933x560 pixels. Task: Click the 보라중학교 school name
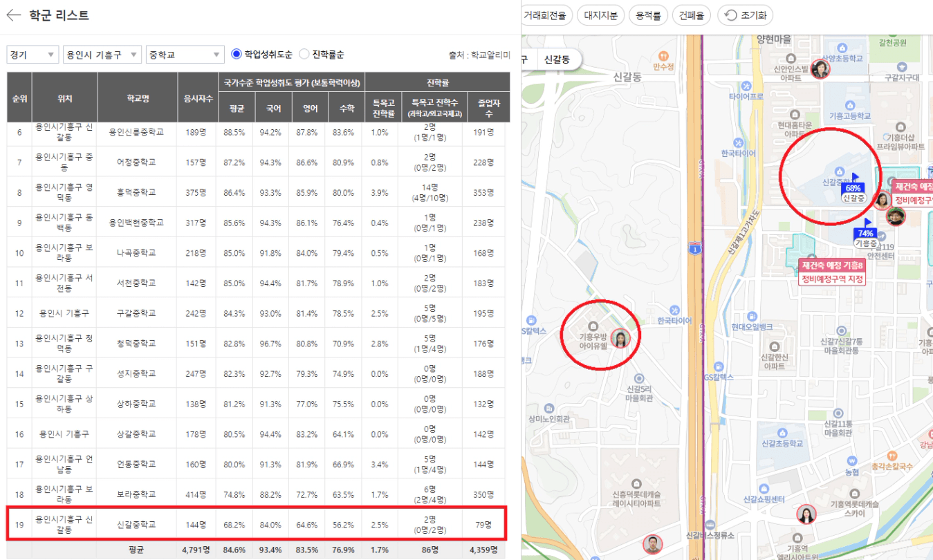coord(136,494)
